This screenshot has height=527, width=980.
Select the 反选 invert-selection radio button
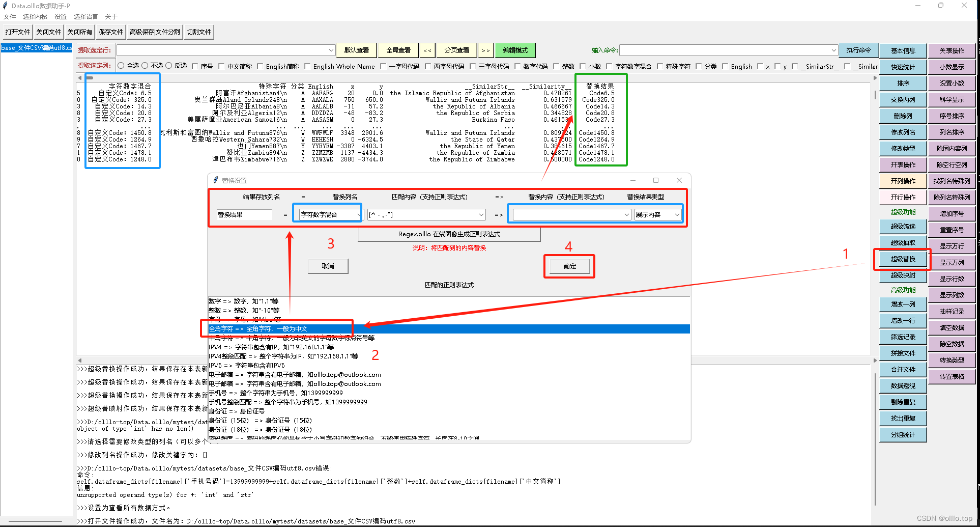click(x=169, y=66)
